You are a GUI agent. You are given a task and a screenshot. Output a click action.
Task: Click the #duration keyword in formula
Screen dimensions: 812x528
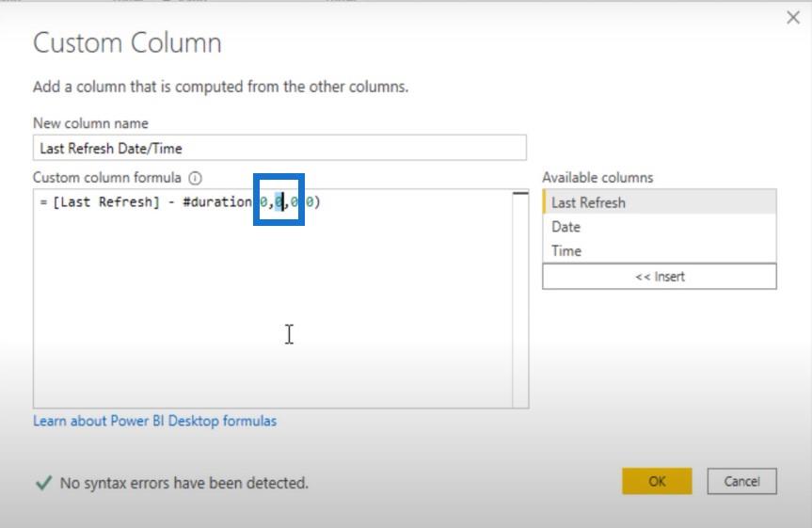[217, 201]
